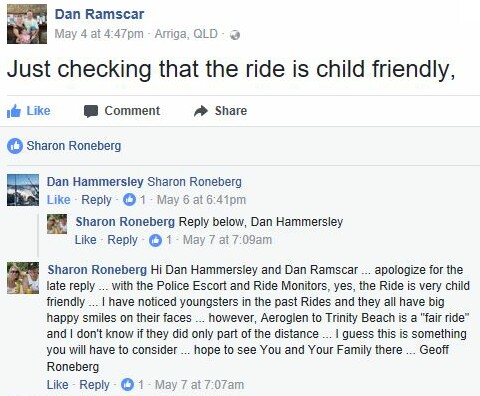Click the blue like reaction icon beside Sharon Roneberg
This screenshot has height=396, width=480.
point(15,146)
